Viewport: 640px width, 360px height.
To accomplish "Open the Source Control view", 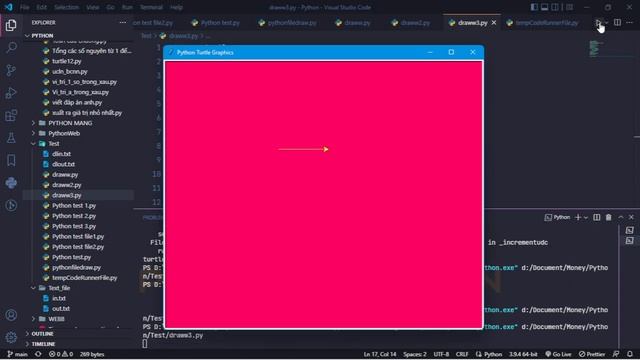I will point(11,70).
